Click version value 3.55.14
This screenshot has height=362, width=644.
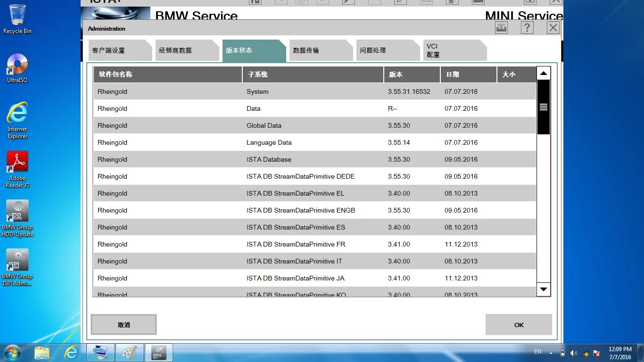[x=399, y=142]
